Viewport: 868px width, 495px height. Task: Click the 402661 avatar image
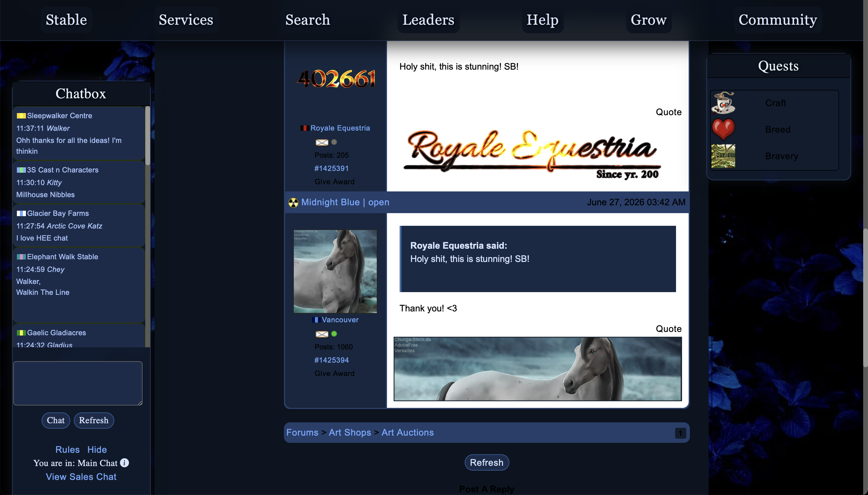pyautogui.click(x=336, y=79)
